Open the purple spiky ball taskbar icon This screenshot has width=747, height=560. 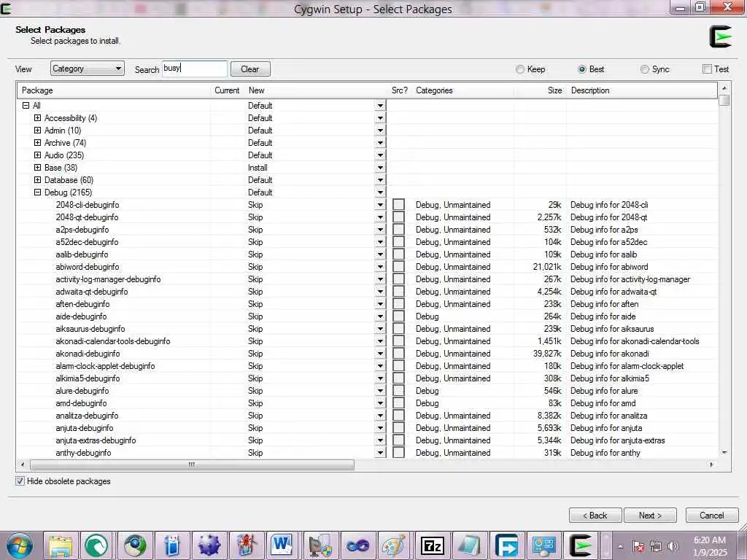pos(209,545)
